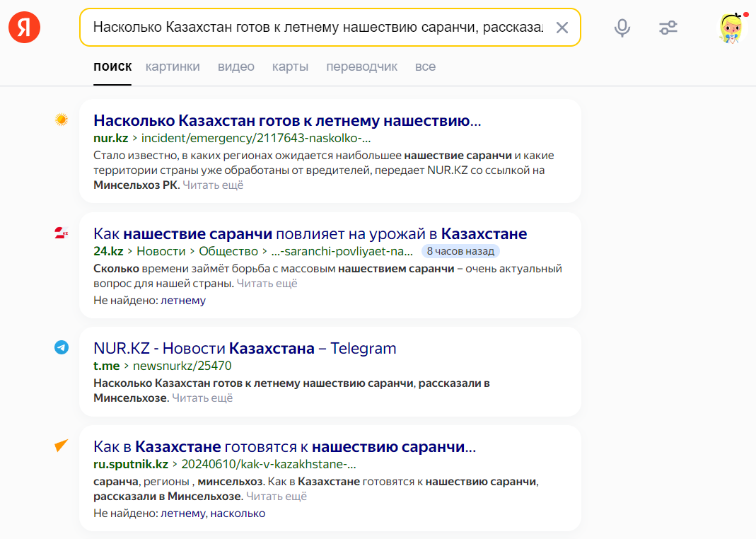Expand the все services menu

point(425,66)
